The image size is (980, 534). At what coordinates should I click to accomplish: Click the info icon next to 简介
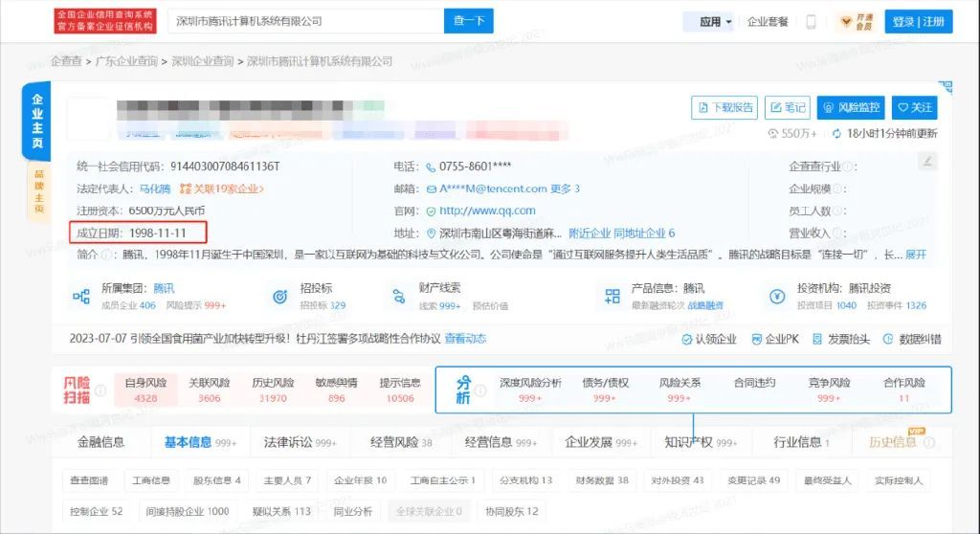click(x=106, y=255)
